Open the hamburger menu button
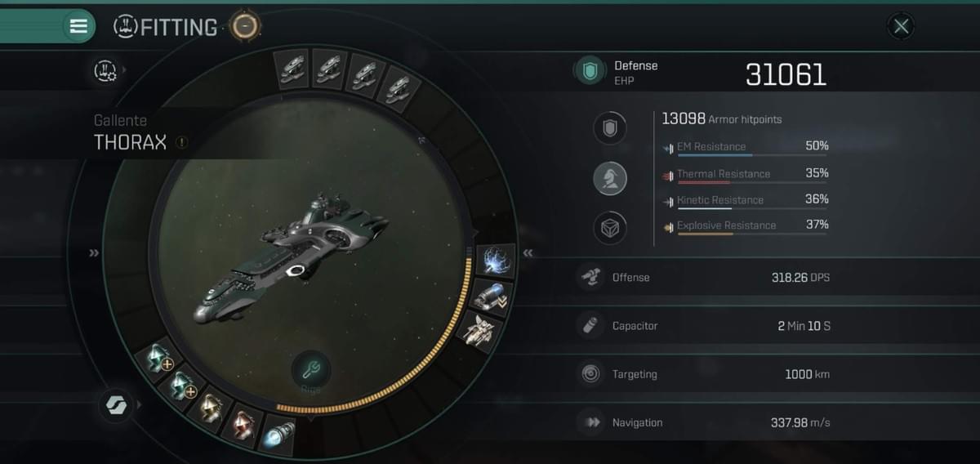This screenshot has width=980, height=464. pyautogui.click(x=79, y=26)
